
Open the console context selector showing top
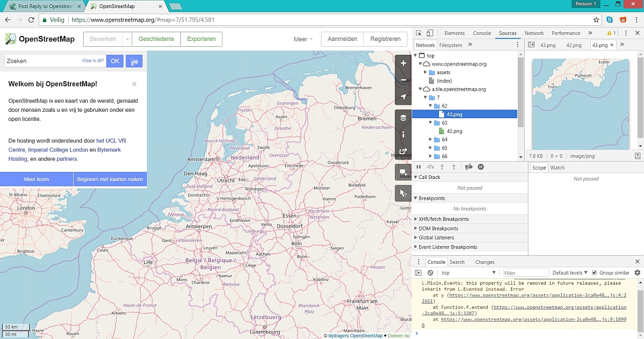[x=469, y=273]
